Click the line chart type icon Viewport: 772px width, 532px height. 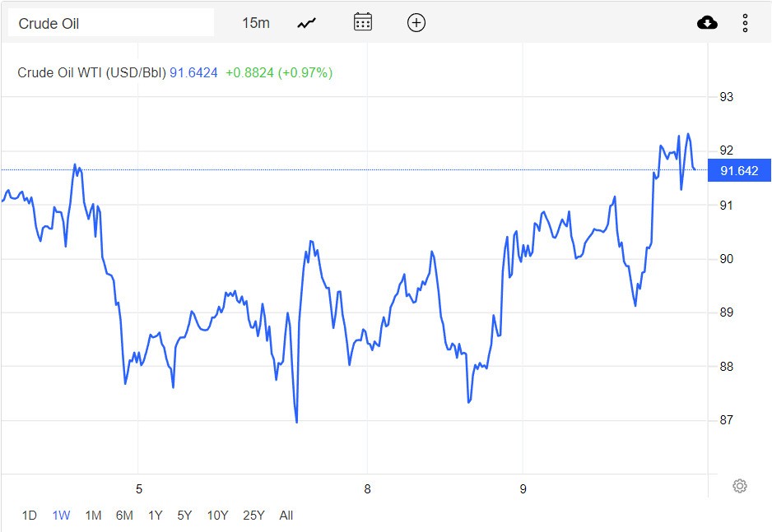pos(307,23)
